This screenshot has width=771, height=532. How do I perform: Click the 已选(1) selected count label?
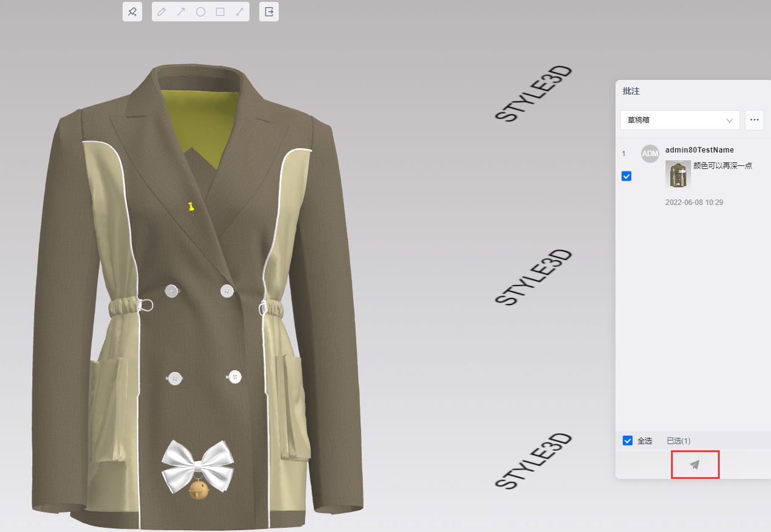(x=678, y=440)
